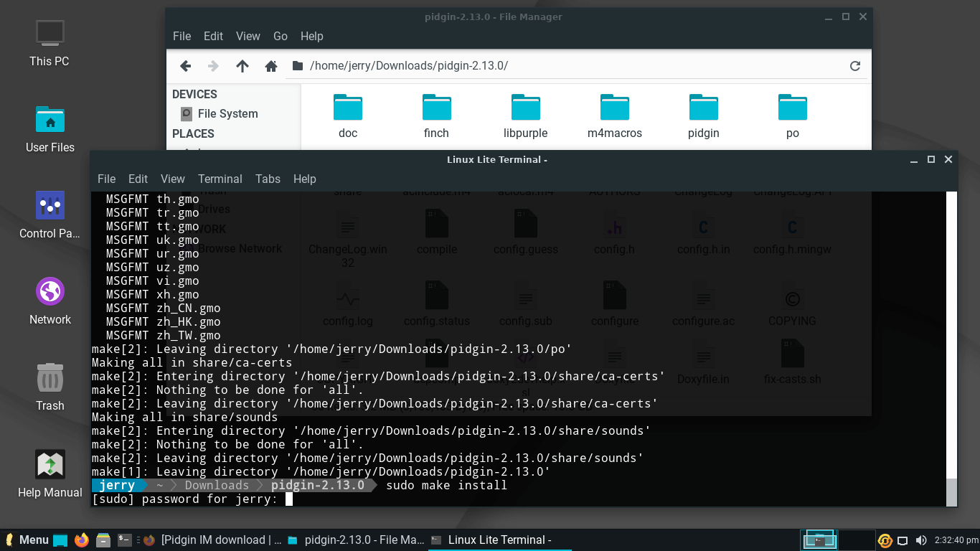The height and width of the screenshot is (551, 980).
Task: Open the Terminal menu in terminal
Action: click(220, 179)
